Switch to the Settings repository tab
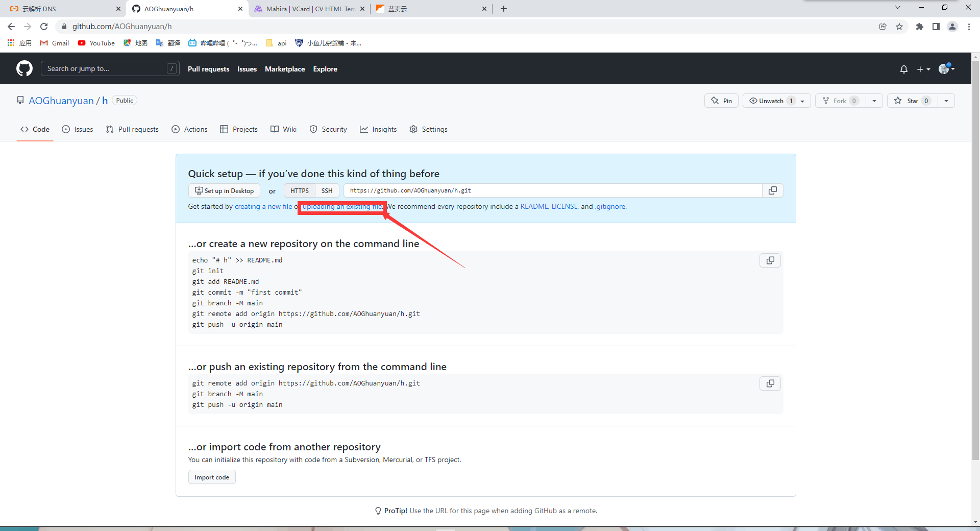 pyautogui.click(x=428, y=129)
